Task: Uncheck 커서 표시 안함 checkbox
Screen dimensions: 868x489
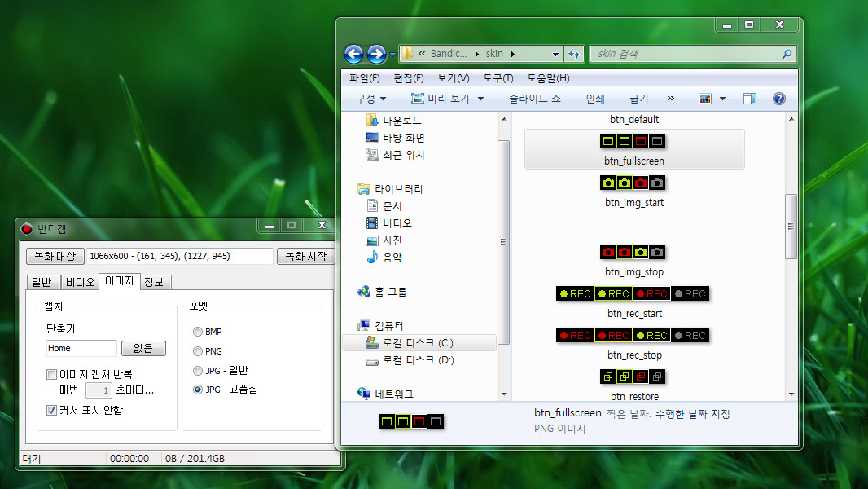Action: (x=51, y=411)
